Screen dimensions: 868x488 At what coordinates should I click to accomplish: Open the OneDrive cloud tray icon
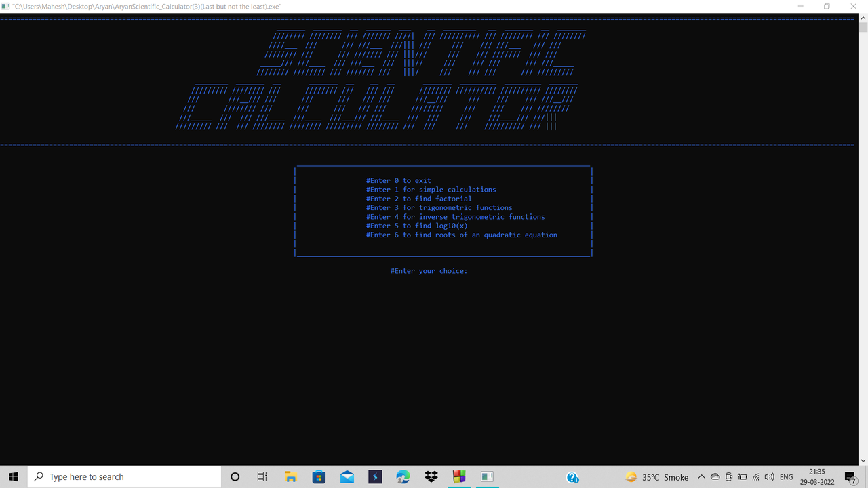point(715,477)
